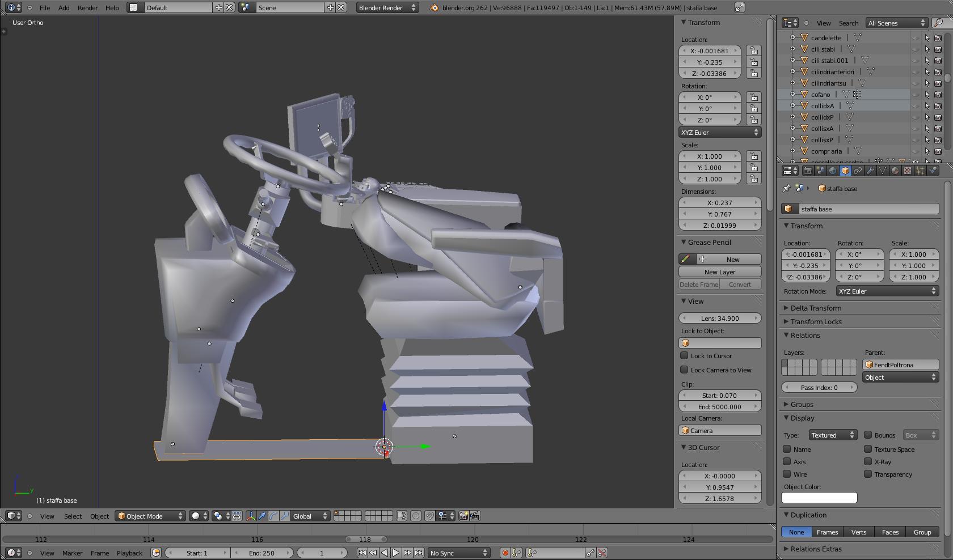The height and width of the screenshot is (560, 953).
Task: Click the white Object Color swatch
Action: pos(819,497)
